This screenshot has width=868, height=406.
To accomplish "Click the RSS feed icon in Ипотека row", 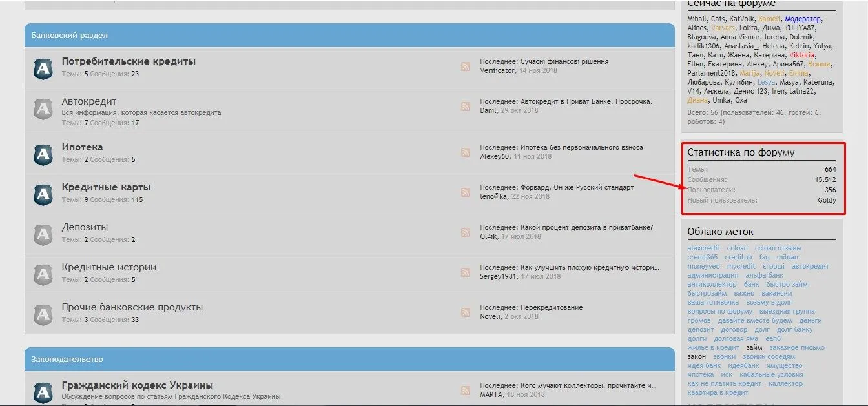I will [x=465, y=152].
